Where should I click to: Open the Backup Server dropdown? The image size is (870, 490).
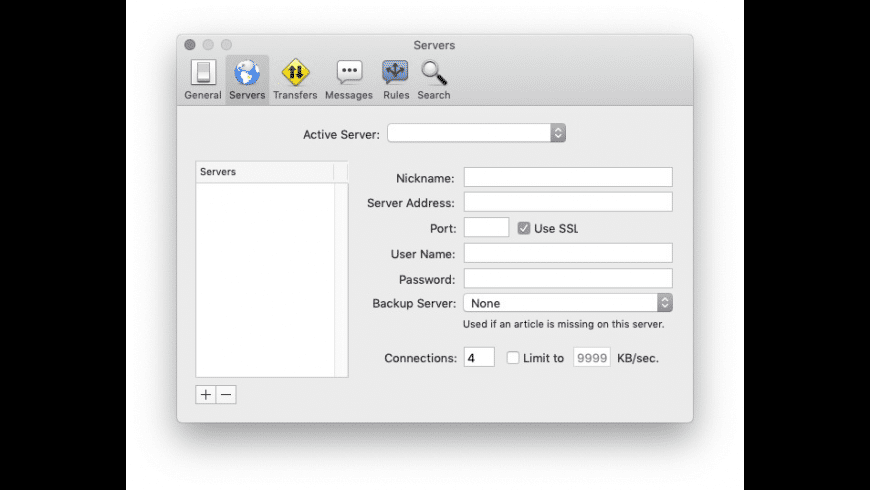(x=568, y=303)
